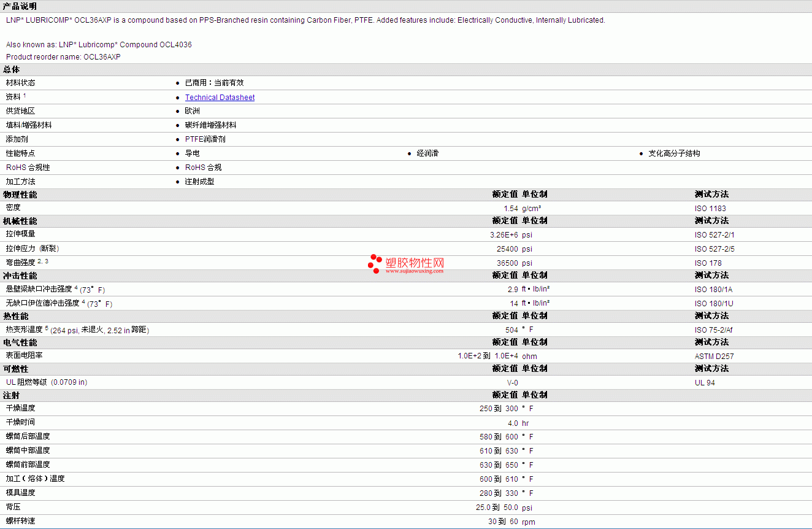
Task: Click the "热变形温度" row label
Action: (x=25, y=330)
